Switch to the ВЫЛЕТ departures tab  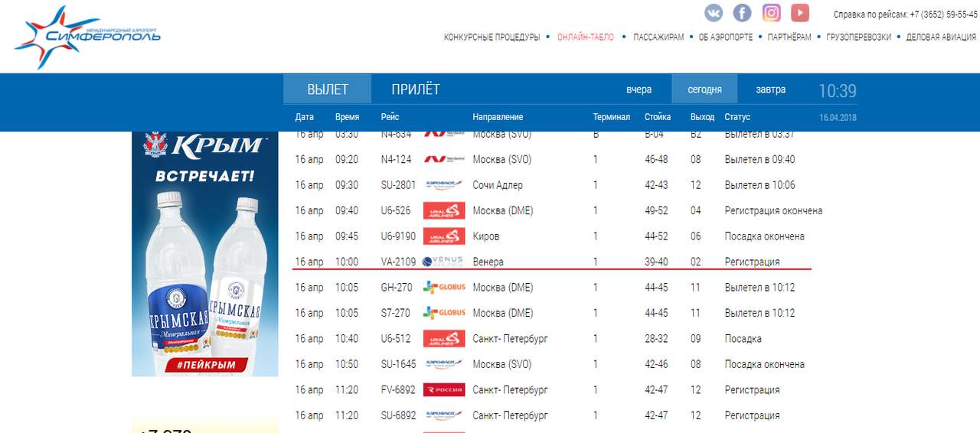[x=328, y=90]
